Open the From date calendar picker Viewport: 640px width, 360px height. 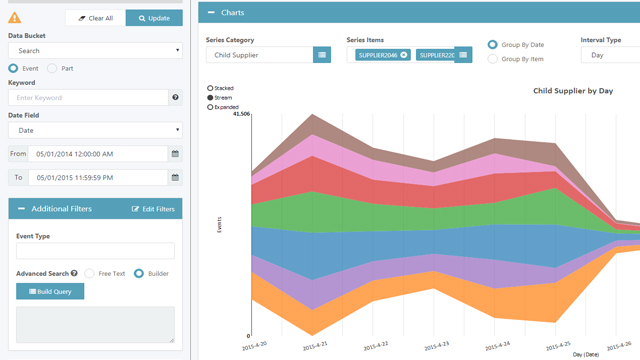click(x=175, y=153)
